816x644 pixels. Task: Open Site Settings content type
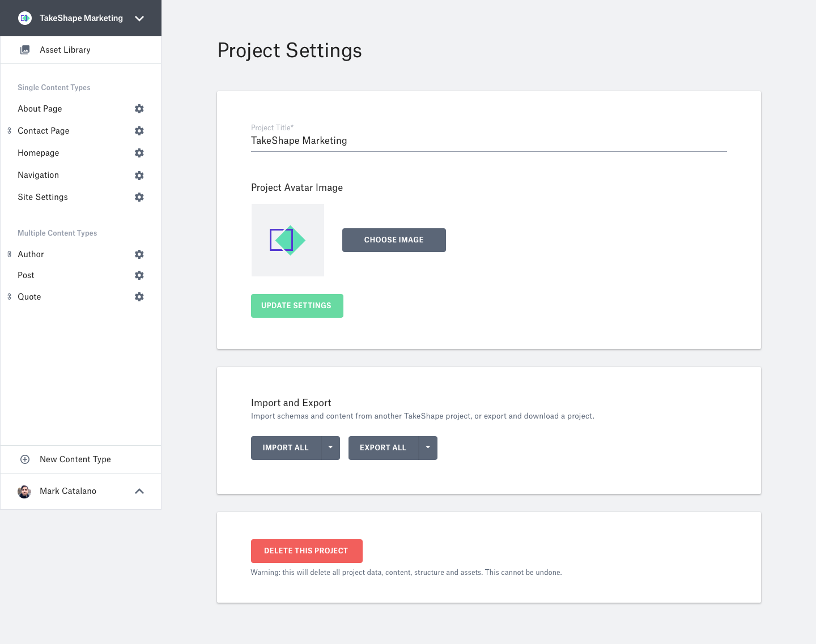[43, 197]
